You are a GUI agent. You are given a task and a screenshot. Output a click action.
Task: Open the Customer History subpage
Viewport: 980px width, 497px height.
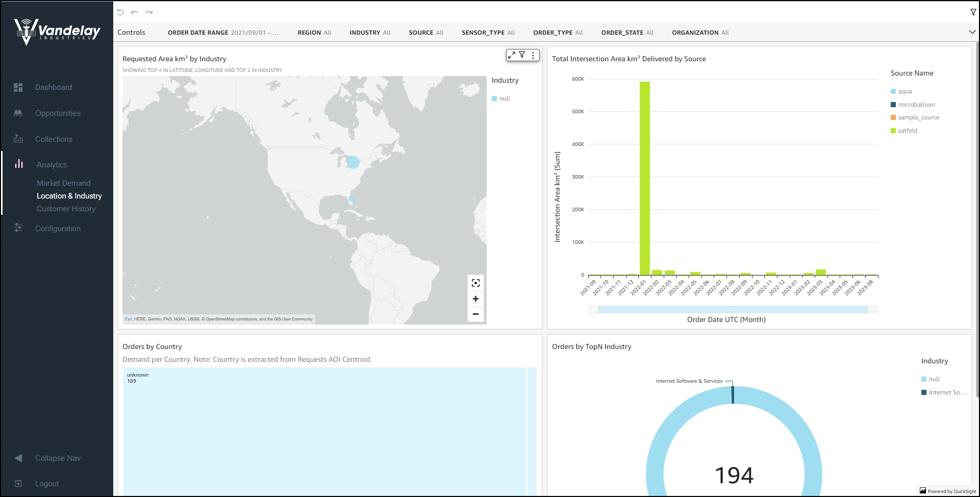click(x=66, y=209)
